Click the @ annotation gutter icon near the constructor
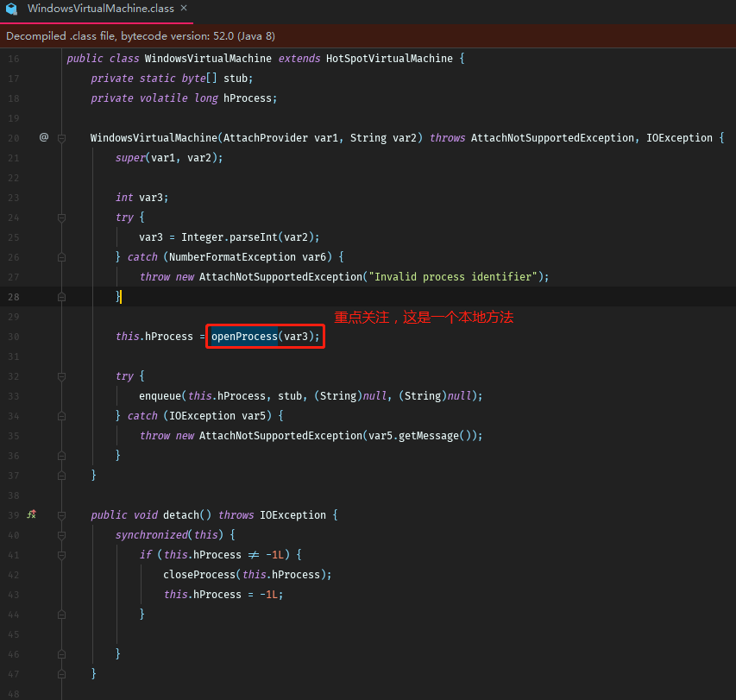This screenshot has height=700, width=736. click(x=43, y=137)
